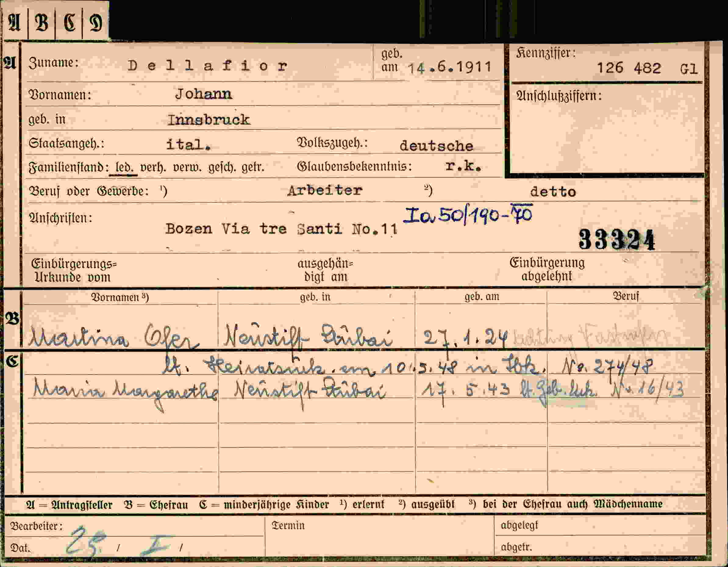Image resolution: width=728 pixels, height=567 pixels.
Task: Click the section C marker on left margin
Action: click(x=13, y=361)
